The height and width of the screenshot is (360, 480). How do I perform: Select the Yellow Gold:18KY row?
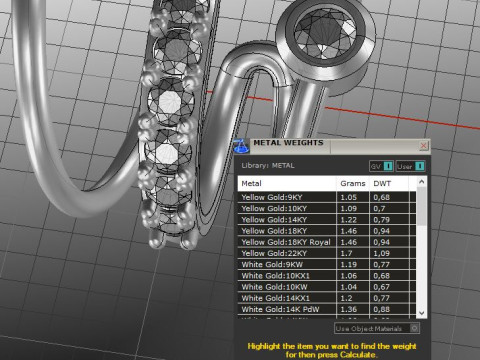(x=327, y=231)
